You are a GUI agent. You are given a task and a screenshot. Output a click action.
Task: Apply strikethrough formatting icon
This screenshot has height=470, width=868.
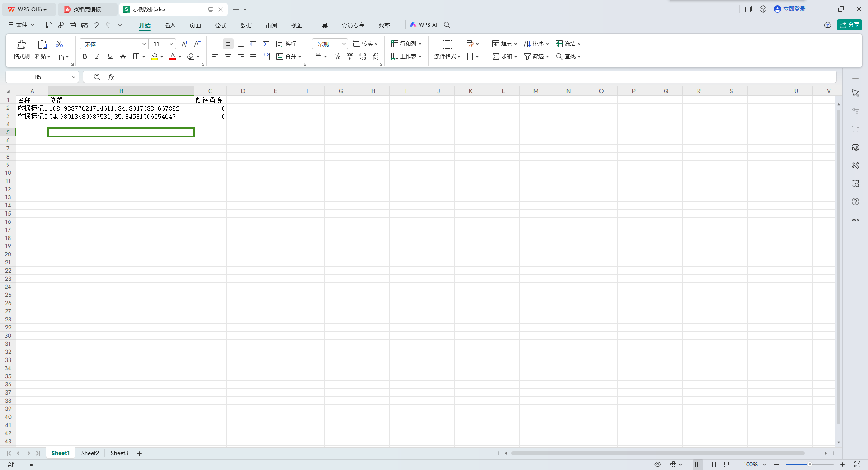click(123, 56)
